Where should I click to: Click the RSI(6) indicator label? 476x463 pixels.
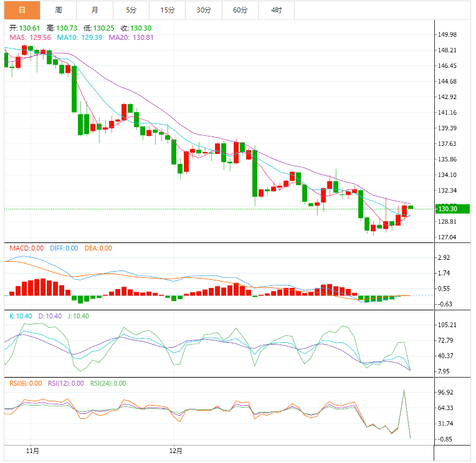point(26,383)
